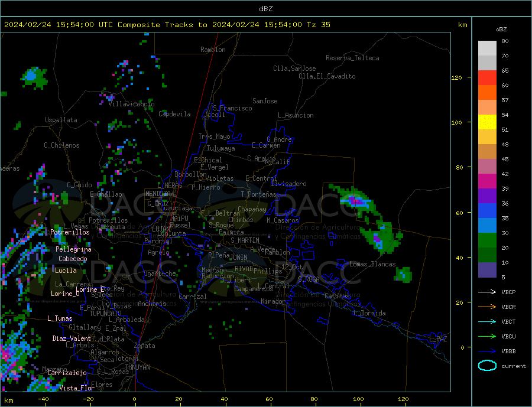This screenshot has width=532, height=407.
Task: Click the white 'Lucila' station label
Action: tap(66, 271)
